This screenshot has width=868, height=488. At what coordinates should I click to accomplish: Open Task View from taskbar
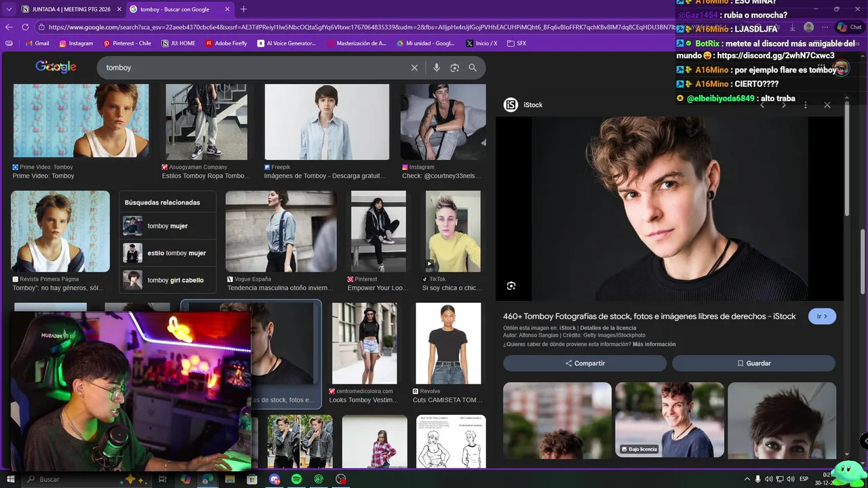(163, 479)
